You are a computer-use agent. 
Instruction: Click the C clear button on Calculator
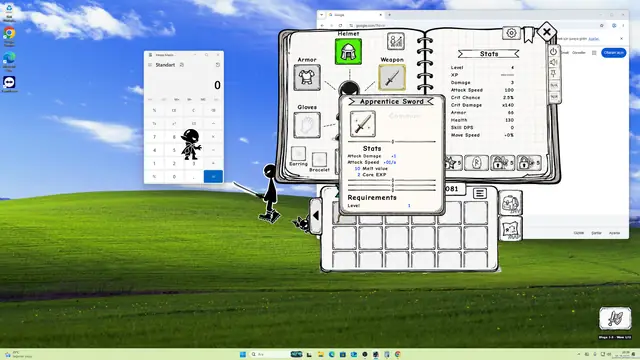193,110
